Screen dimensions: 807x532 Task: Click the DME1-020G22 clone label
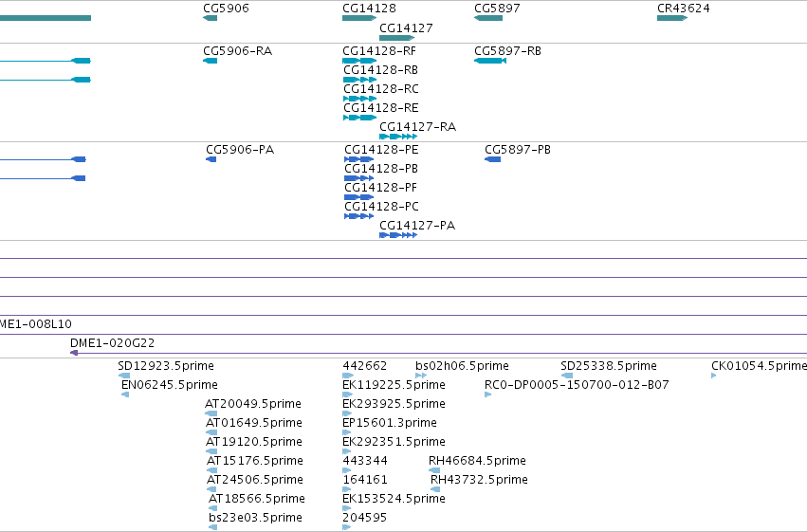coord(112,343)
